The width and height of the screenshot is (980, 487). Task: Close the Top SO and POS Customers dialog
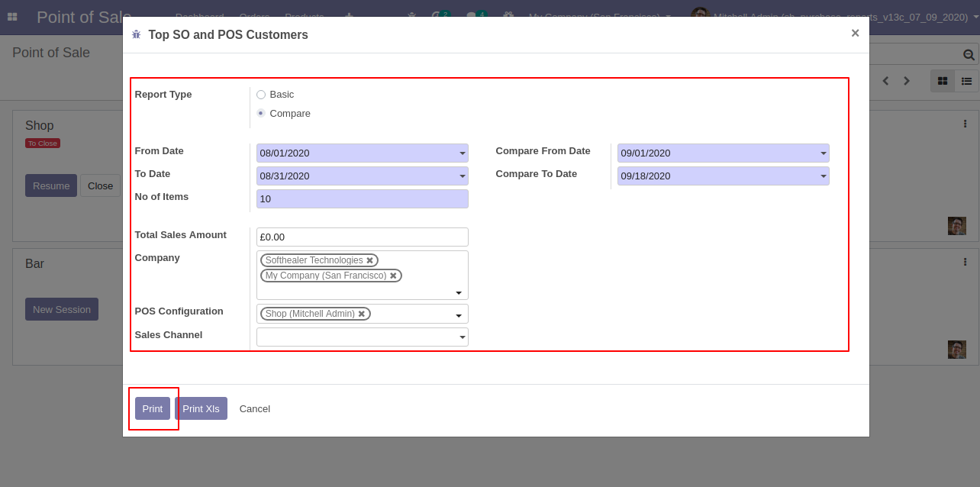pos(855,33)
